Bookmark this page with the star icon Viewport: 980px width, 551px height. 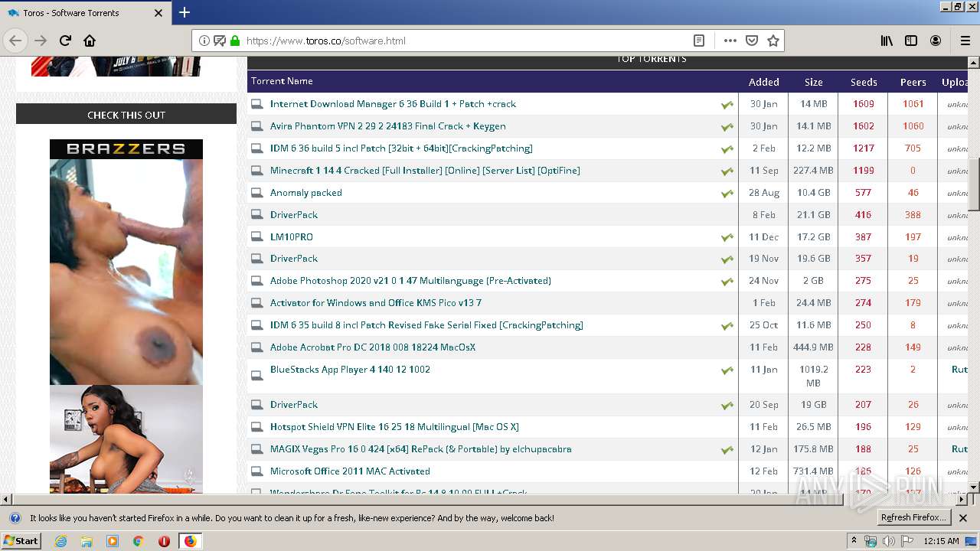773,41
